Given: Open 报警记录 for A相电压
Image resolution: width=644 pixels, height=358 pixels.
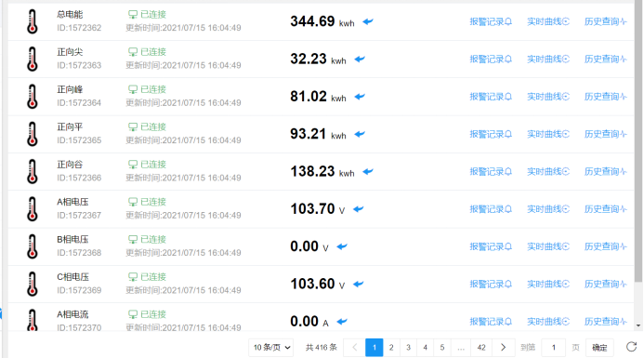Looking at the screenshot, I should click(x=491, y=209).
